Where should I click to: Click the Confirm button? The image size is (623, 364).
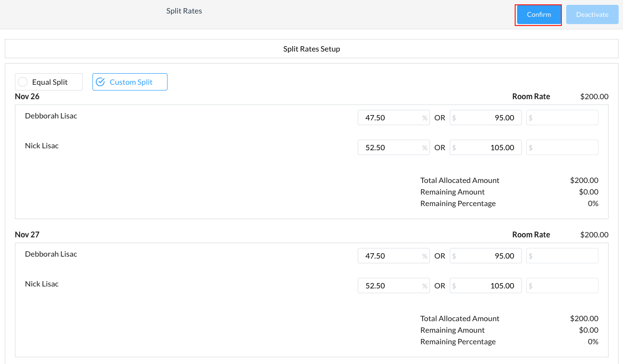coord(538,14)
